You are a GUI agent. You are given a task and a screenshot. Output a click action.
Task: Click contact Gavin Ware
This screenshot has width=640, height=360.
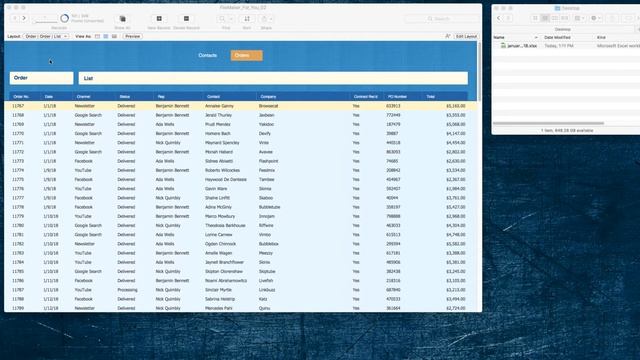[x=216, y=189]
